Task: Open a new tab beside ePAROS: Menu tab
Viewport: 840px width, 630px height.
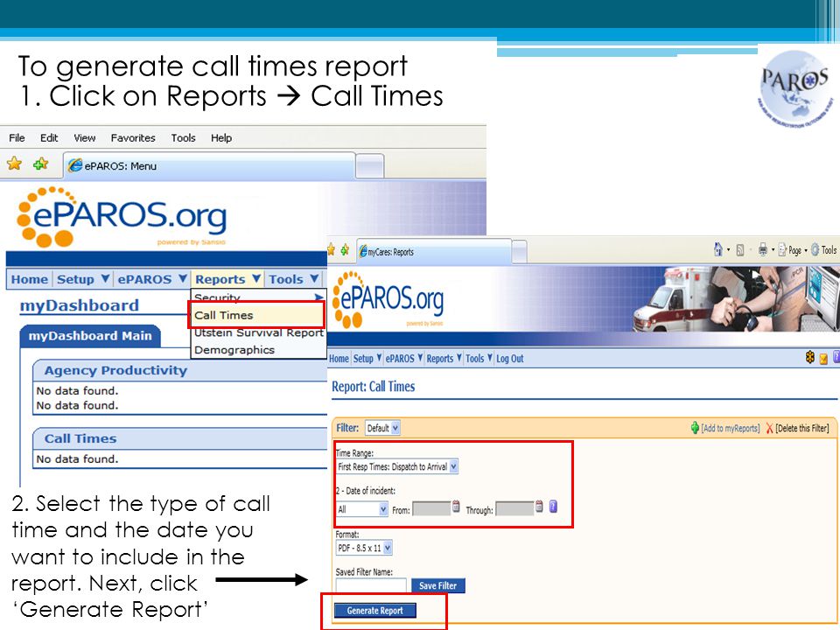Action: click(x=370, y=166)
